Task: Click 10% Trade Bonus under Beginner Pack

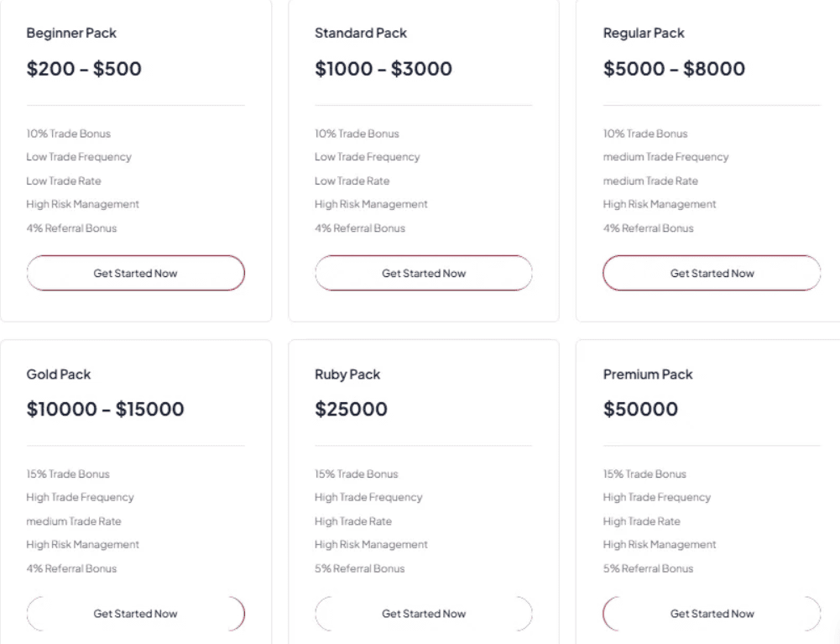Action: tap(68, 134)
